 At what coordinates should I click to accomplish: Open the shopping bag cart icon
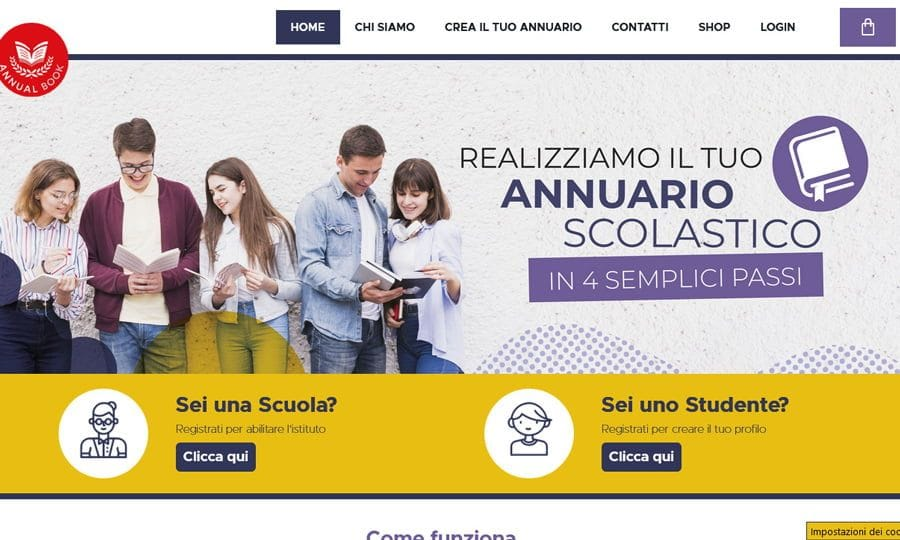coord(867,27)
